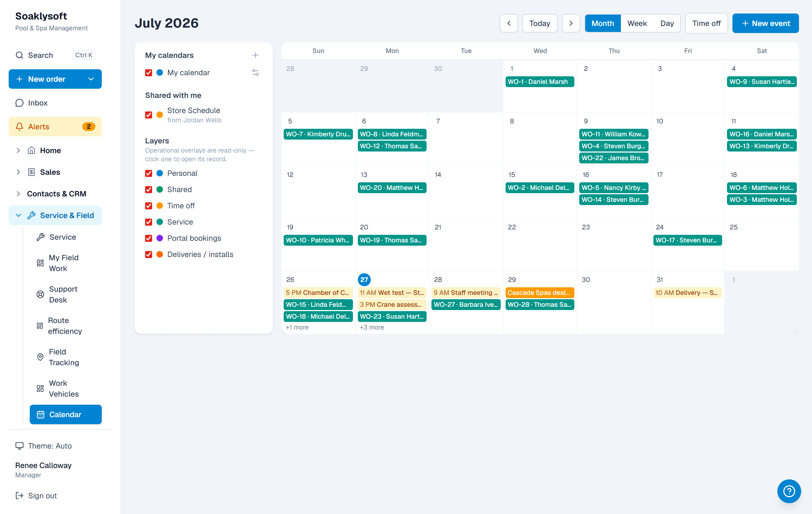Go to previous month arrow
Screen dimensions: 812x514
pos(509,23)
